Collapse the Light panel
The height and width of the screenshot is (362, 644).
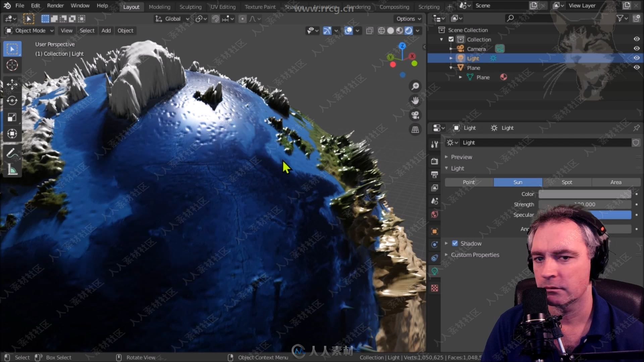click(446, 168)
